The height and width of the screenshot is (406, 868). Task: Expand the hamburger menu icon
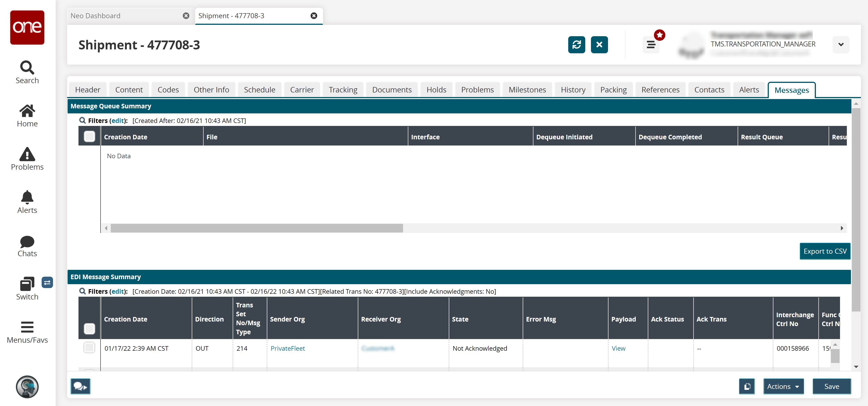pos(651,45)
